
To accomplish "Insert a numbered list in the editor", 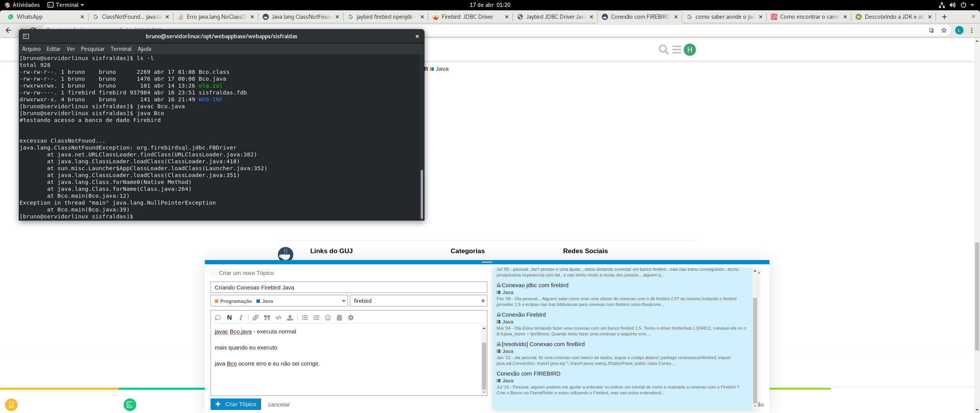I will point(316,317).
